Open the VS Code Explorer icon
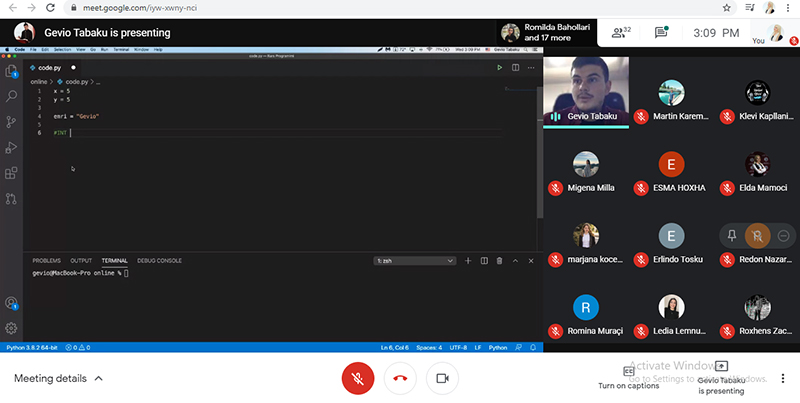Image resolution: width=800 pixels, height=403 pixels. (11, 71)
